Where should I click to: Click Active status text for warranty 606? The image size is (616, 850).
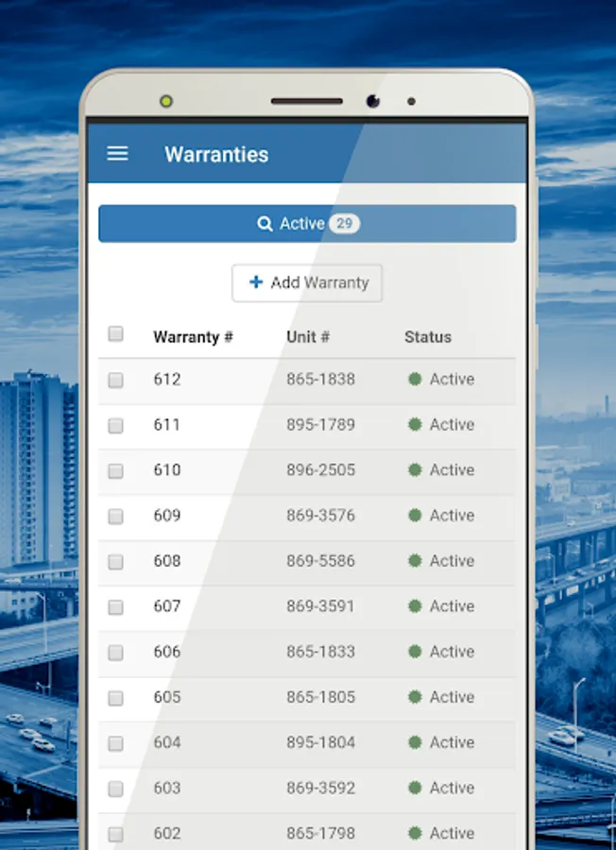point(453,651)
